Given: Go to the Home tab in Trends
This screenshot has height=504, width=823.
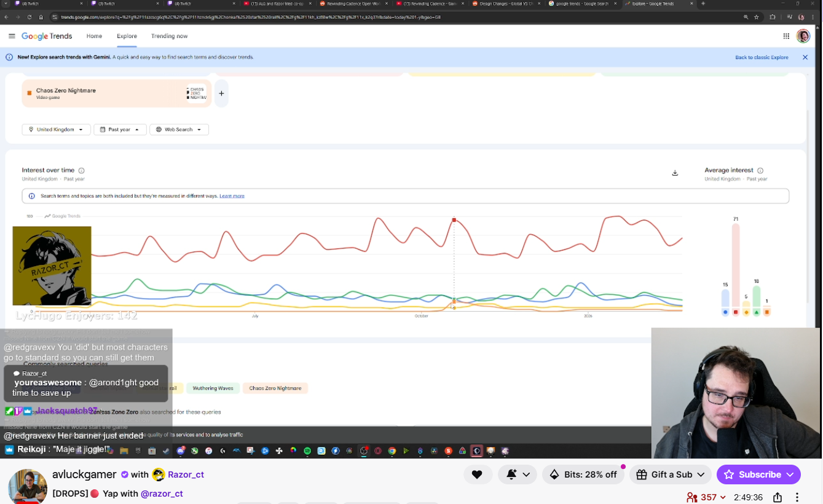Looking at the screenshot, I should 94,36.
